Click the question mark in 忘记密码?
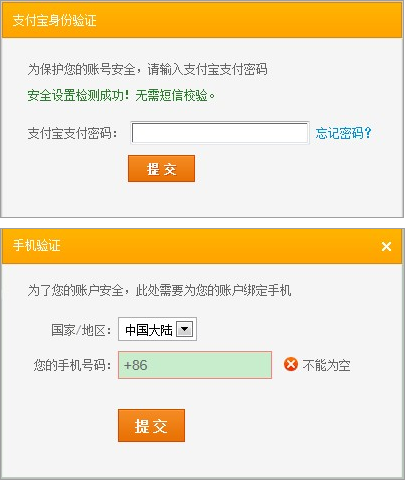The height and width of the screenshot is (484, 406). click(x=368, y=133)
